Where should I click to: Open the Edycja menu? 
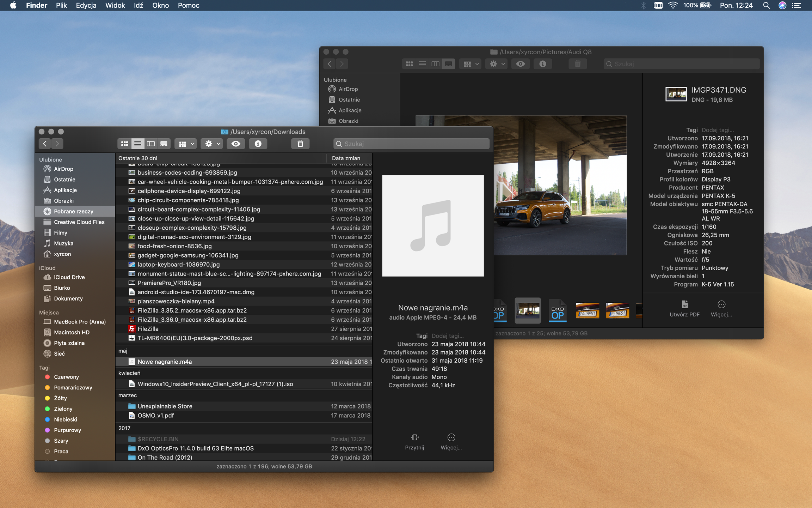pos(86,5)
